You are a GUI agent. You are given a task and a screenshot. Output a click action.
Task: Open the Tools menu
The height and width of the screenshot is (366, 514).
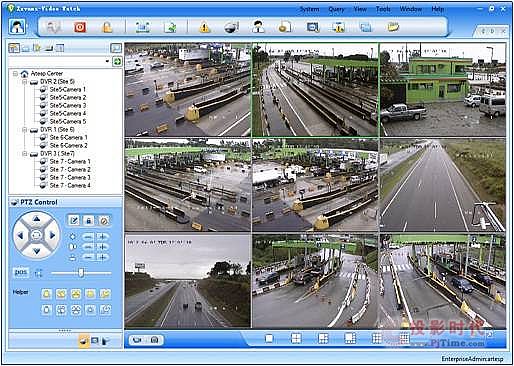pos(383,9)
